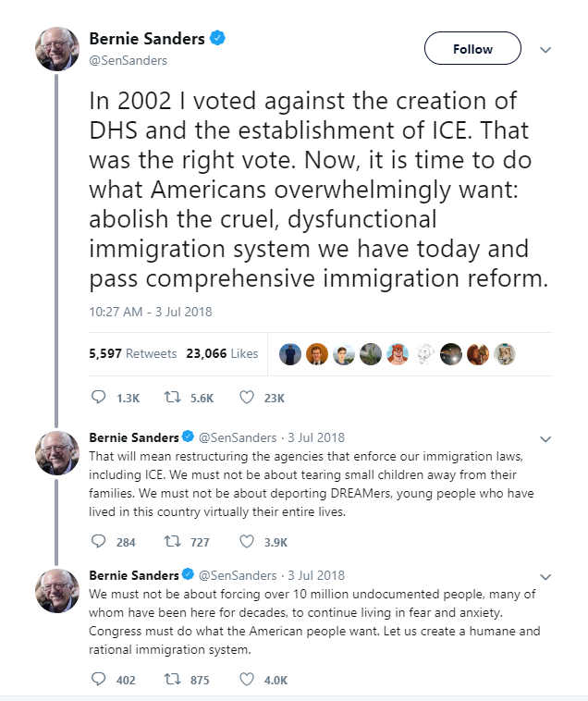Click the first liker avatar in the row

[x=290, y=354]
